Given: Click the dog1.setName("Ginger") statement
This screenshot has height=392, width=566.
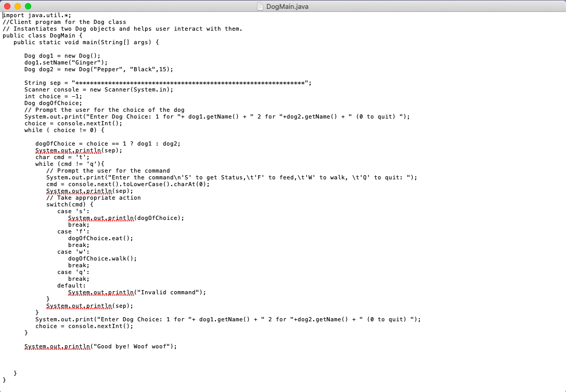Looking at the screenshot, I should coord(65,62).
